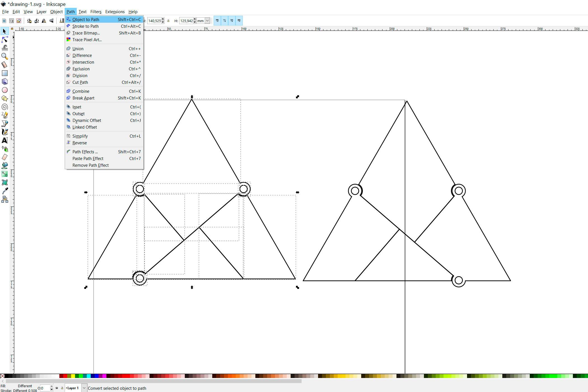This screenshot has height=392, width=588.
Task: Choose Object to Path menu entry
Action: tap(86, 20)
